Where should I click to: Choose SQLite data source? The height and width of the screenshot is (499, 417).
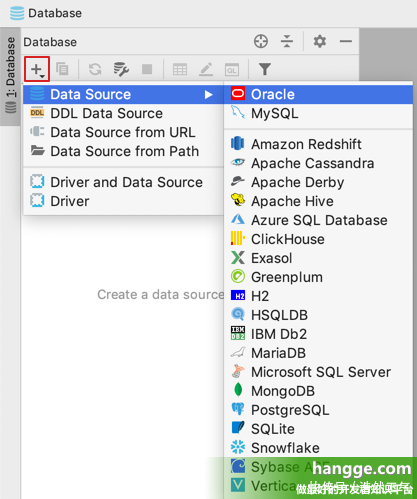click(318, 429)
